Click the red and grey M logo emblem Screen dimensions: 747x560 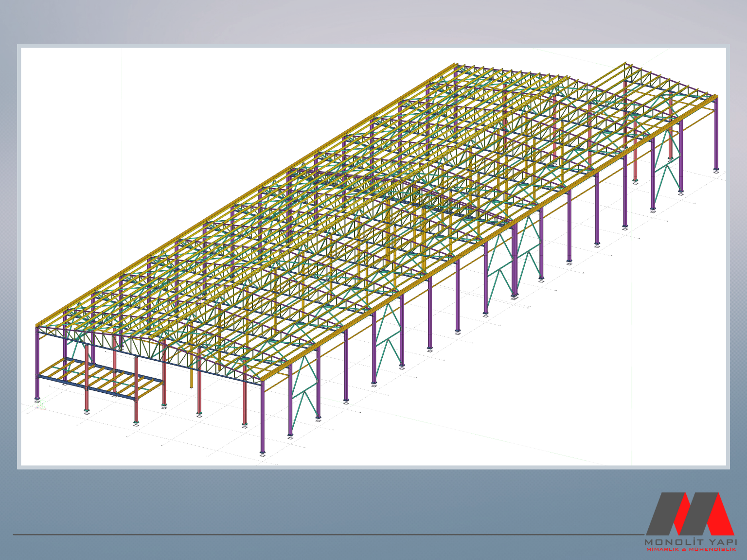click(690, 513)
